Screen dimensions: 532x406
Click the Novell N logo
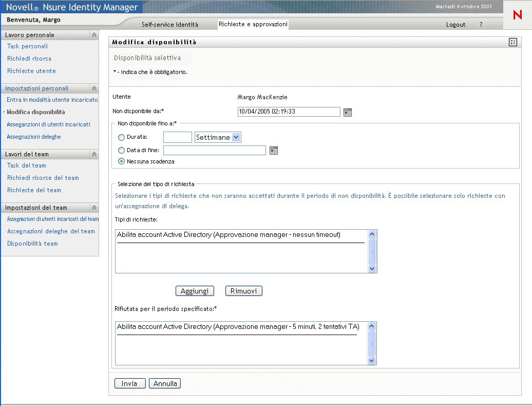tap(517, 15)
